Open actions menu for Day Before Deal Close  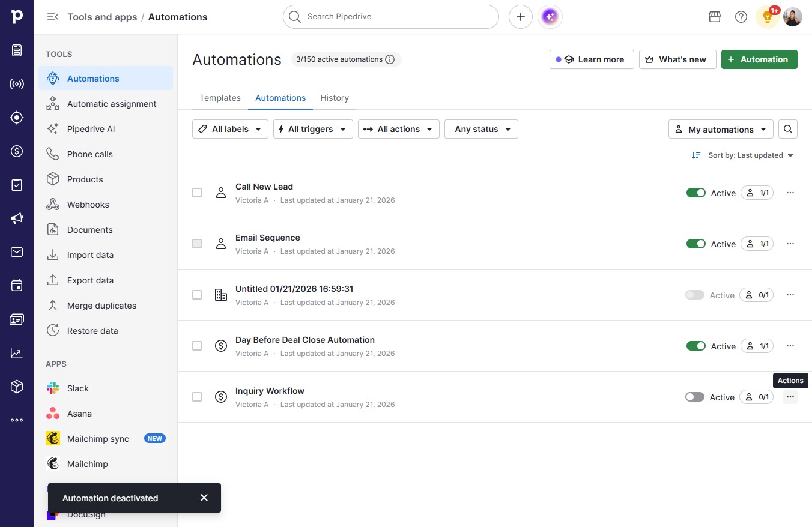click(x=790, y=346)
